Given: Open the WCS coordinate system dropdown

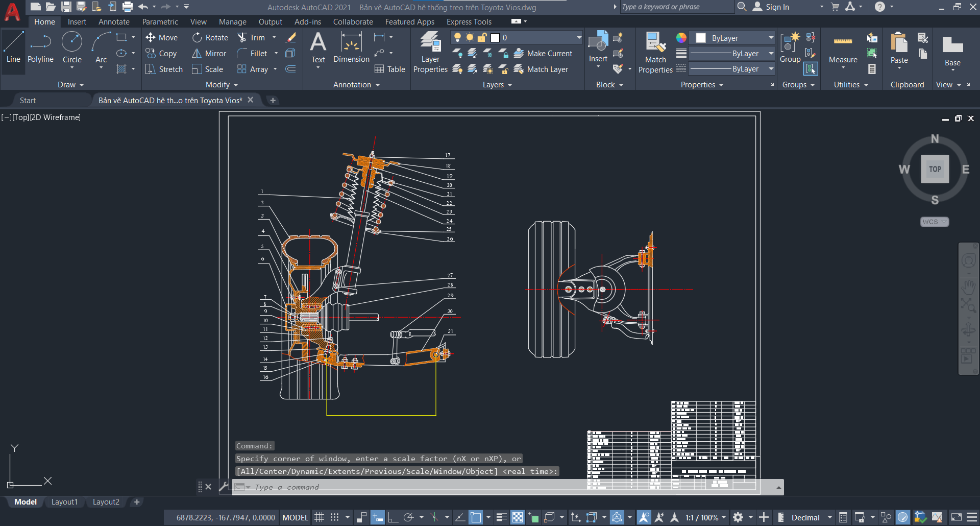Looking at the screenshot, I should pos(935,222).
